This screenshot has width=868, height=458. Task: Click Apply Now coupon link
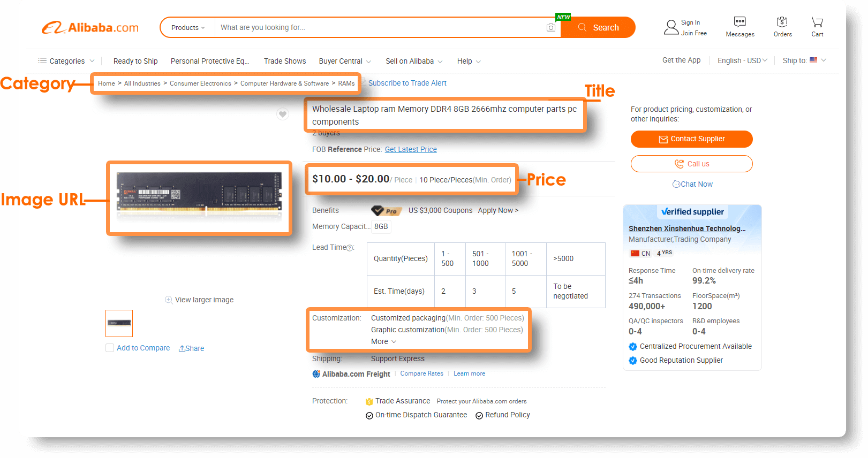point(498,211)
